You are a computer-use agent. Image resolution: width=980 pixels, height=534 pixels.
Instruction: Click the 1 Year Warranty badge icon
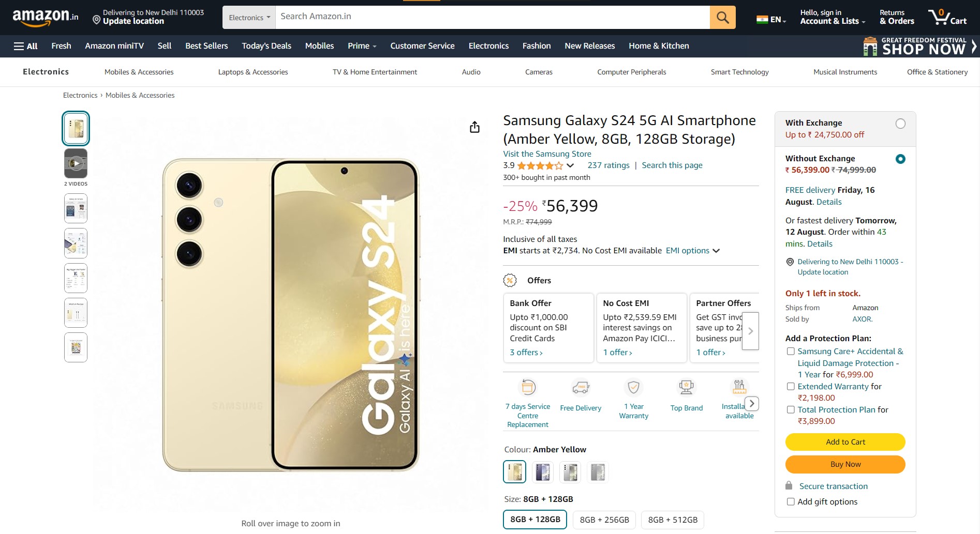click(633, 387)
